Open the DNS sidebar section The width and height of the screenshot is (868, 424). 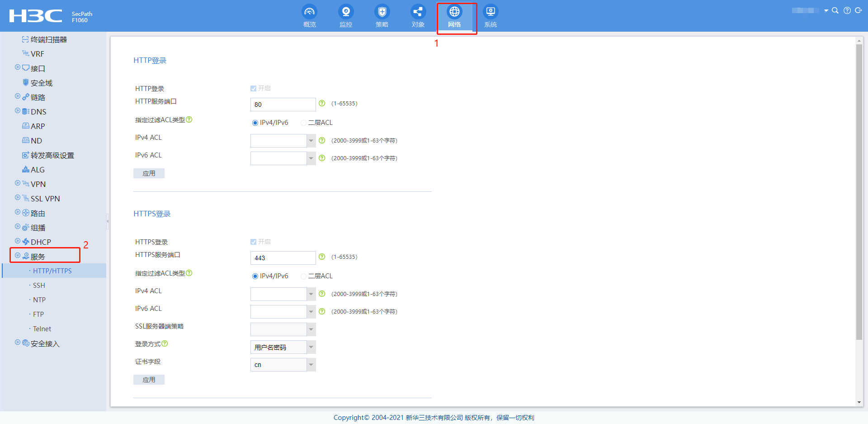[x=38, y=112]
